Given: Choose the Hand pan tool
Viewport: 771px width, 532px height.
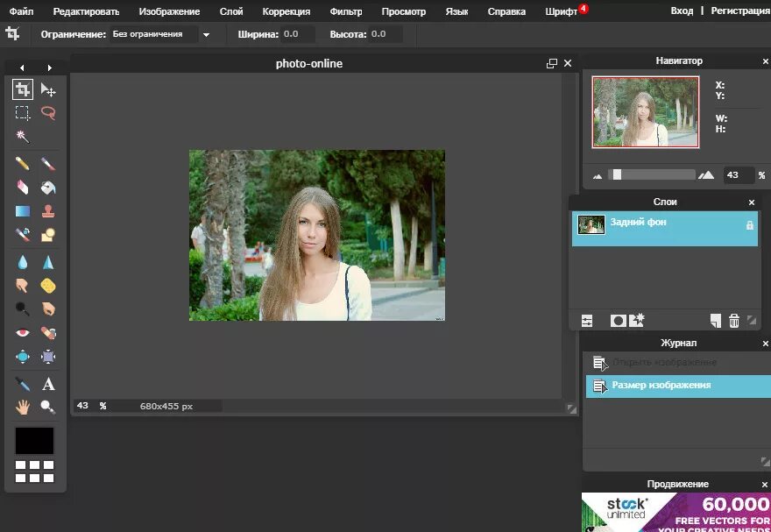Looking at the screenshot, I should coord(23,408).
